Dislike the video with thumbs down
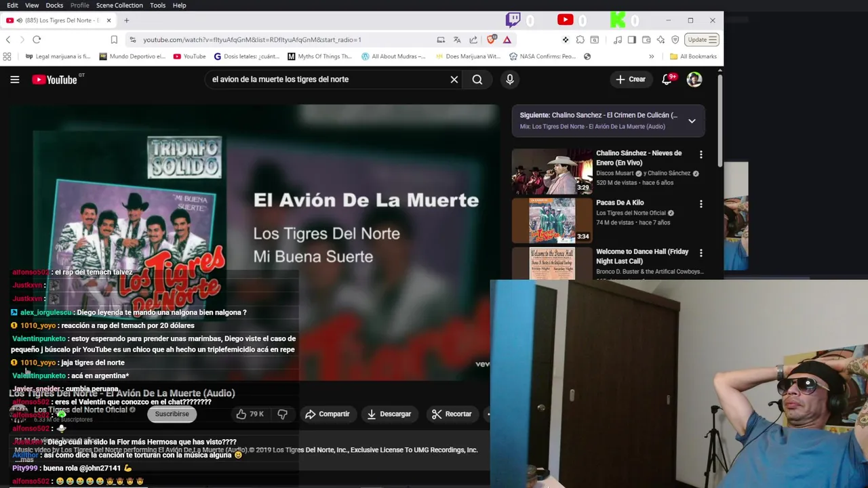Viewport: 868px width, 488px height. 283,414
